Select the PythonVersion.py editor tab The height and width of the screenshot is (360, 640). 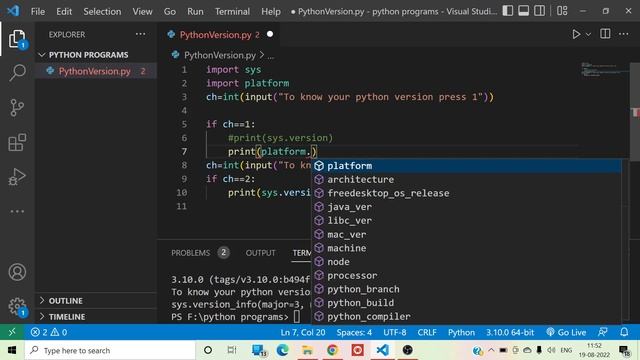(219, 35)
